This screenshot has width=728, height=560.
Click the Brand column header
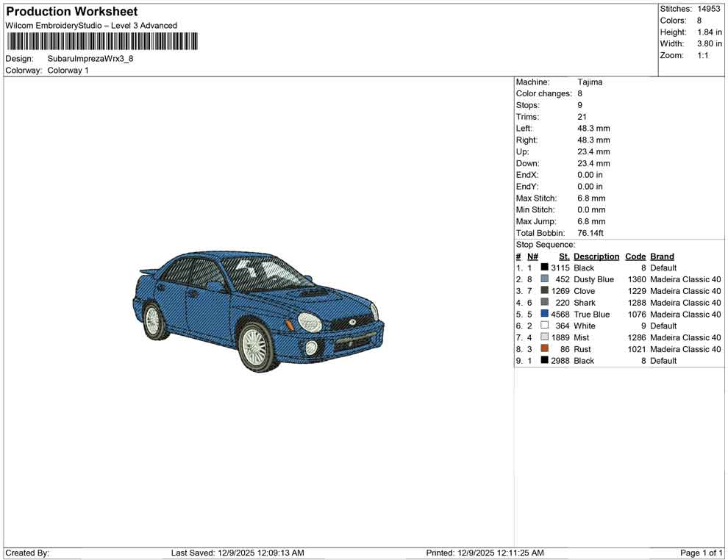pyautogui.click(x=662, y=256)
